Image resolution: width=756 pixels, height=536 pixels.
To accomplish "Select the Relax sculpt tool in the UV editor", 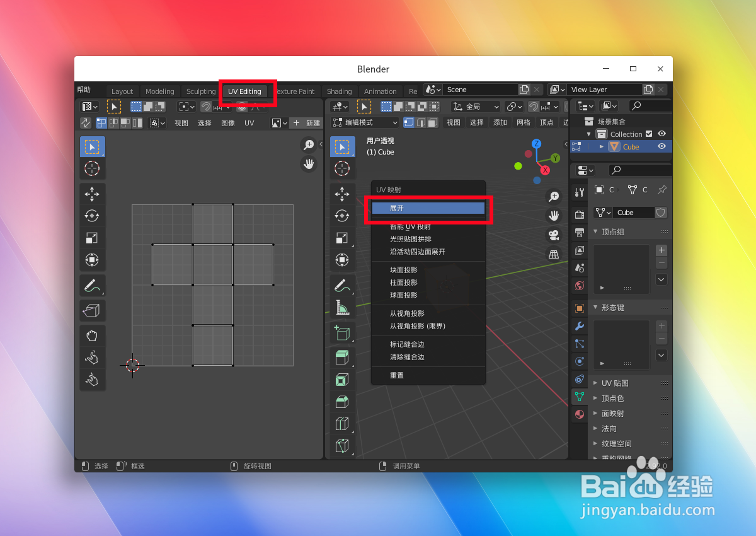I will coord(92,358).
